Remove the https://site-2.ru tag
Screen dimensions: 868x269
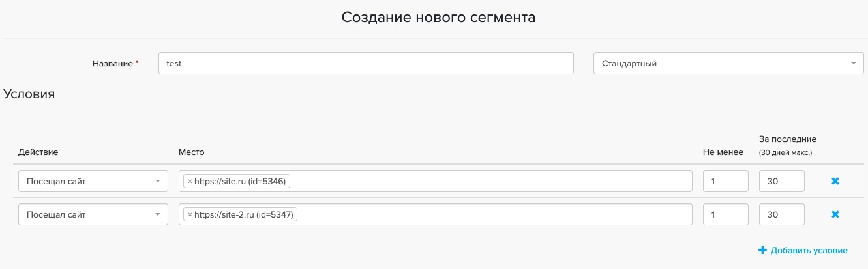(190, 214)
